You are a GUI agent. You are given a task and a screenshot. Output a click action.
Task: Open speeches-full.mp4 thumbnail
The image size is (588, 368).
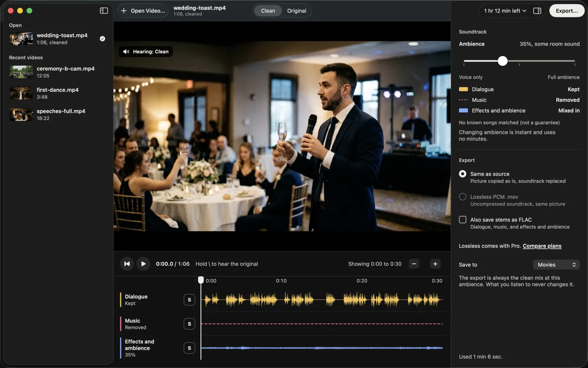coord(21,114)
